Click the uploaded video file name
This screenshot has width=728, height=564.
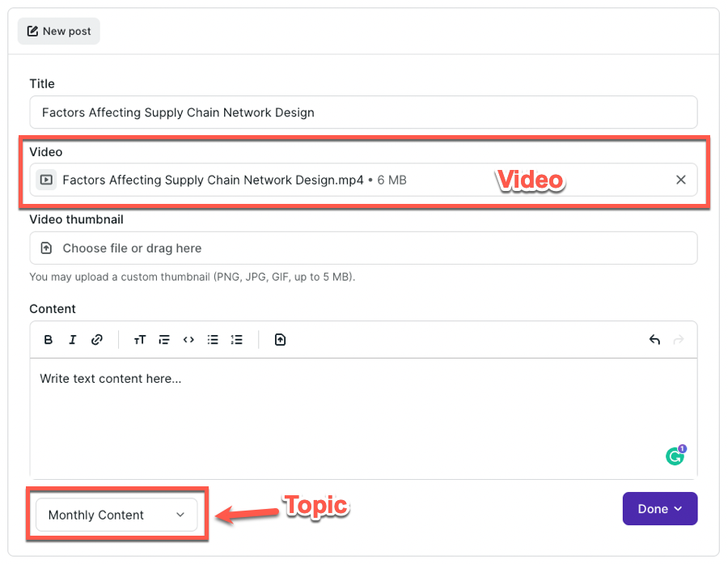(213, 180)
